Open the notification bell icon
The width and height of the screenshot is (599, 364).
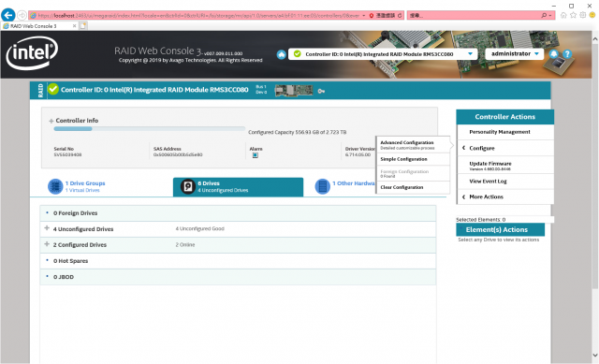(553, 54)
